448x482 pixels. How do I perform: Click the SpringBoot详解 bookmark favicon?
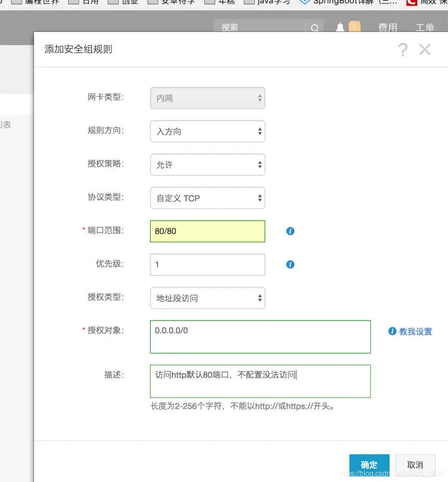305,2
